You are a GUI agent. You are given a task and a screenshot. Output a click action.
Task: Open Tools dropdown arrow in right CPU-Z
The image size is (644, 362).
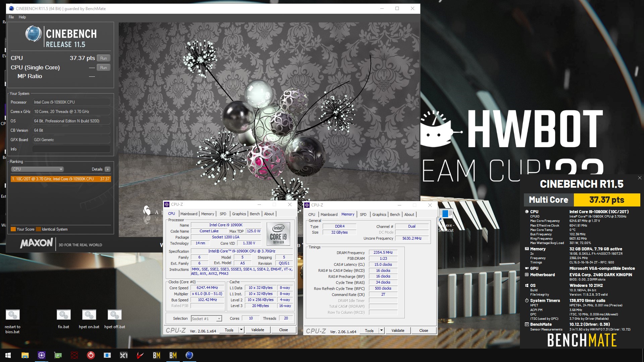click(381, 330)
